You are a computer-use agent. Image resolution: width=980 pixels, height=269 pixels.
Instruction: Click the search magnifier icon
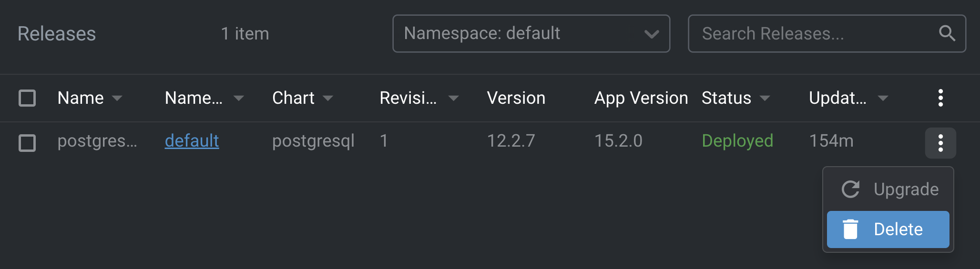click(947, 33)
